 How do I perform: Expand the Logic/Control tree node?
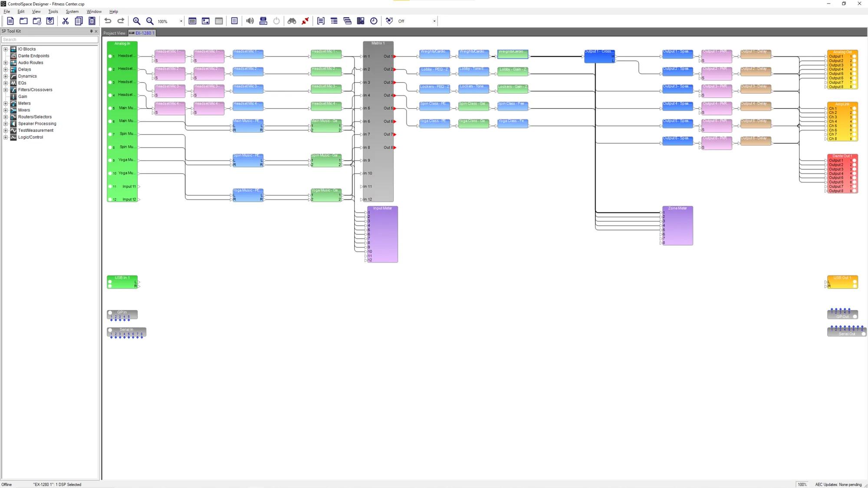(6, 137)
